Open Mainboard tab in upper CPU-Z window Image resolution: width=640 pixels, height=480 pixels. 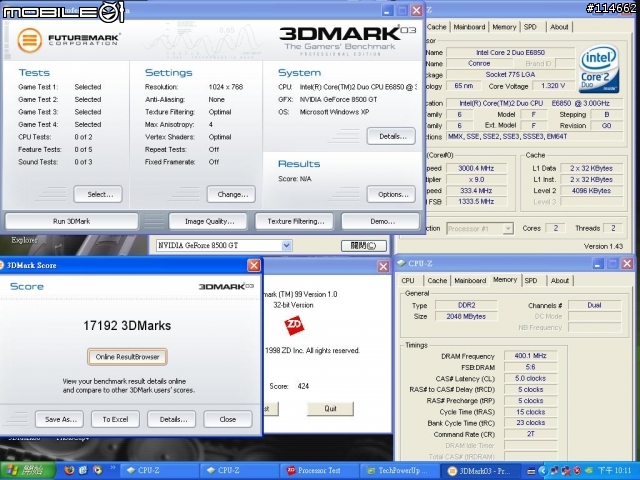(469, 27)
